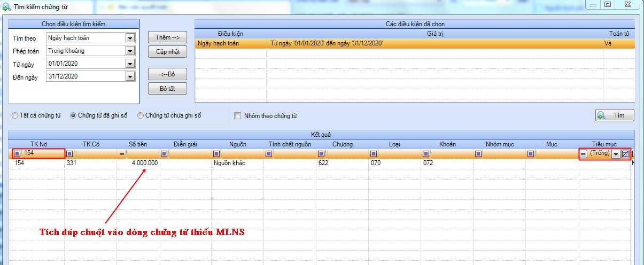
Task: Open the Đến ngày date picker dropdown
Action: click(130, 76)
